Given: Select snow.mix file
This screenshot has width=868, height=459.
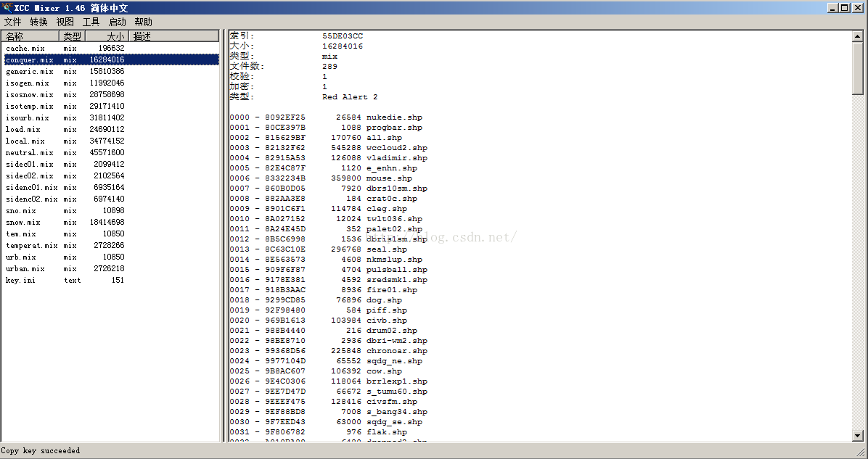Looking at the screenshot, I should click(x=111, y=223).
